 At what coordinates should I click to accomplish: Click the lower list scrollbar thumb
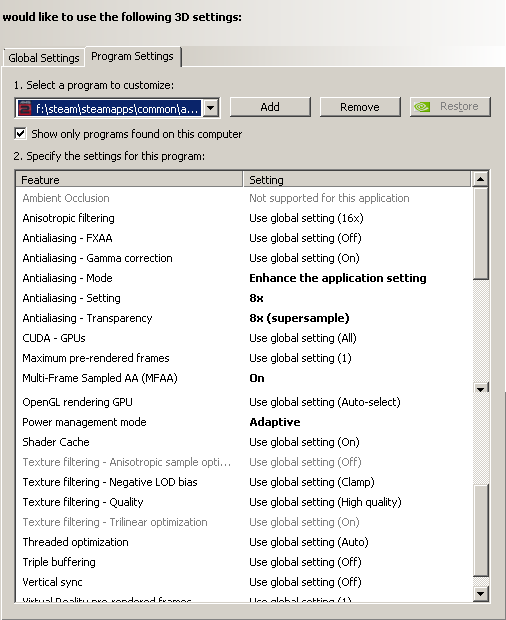tap(480, 531)
